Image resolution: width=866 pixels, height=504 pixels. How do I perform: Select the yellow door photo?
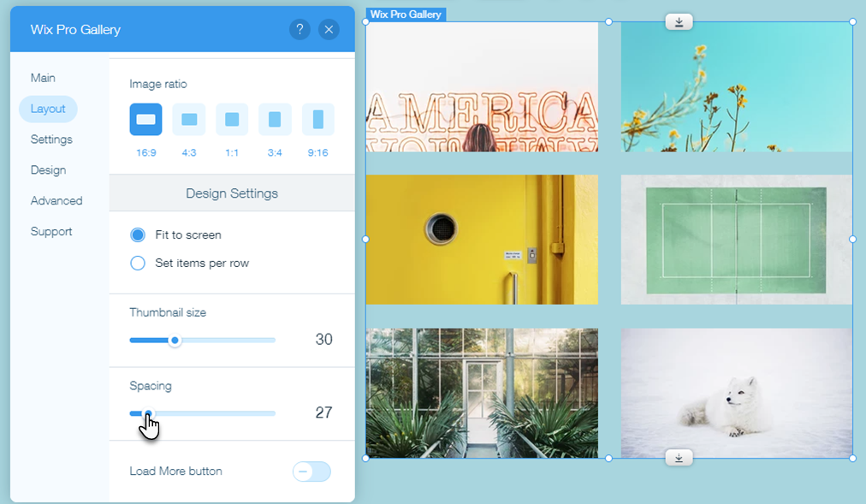coord(481,240)
